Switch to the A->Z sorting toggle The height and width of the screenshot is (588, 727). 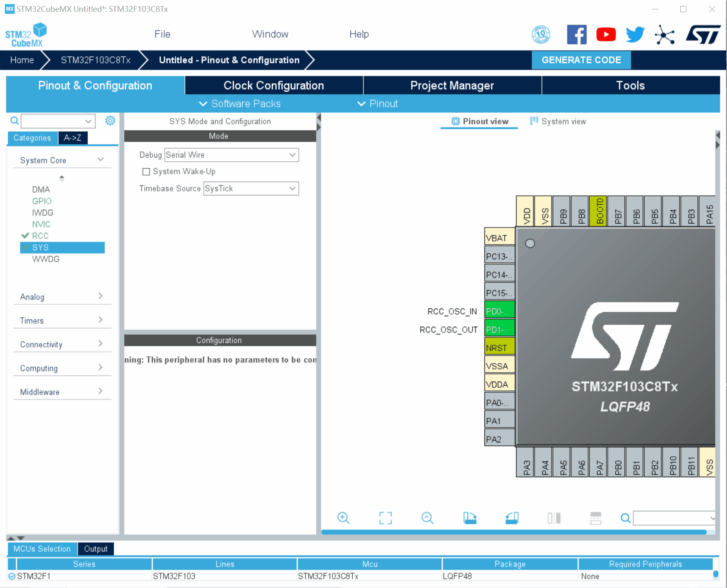[x=73, y=138]
